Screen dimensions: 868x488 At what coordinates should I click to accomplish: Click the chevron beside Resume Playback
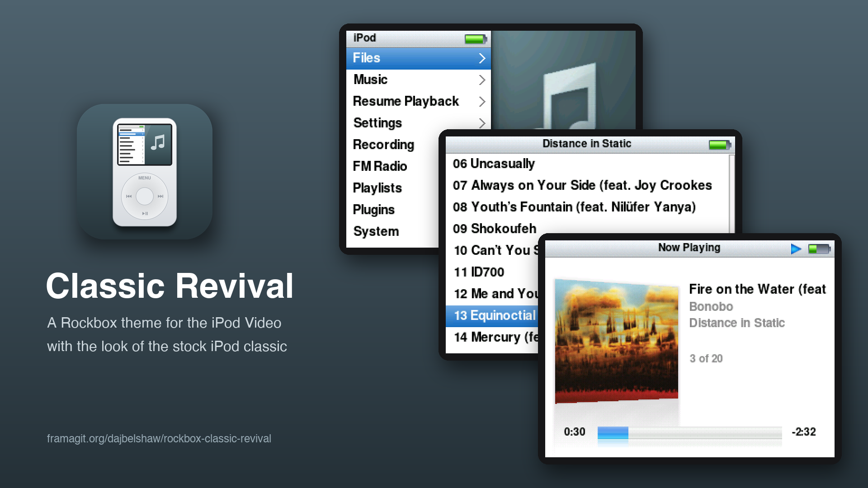click(482, 102)
